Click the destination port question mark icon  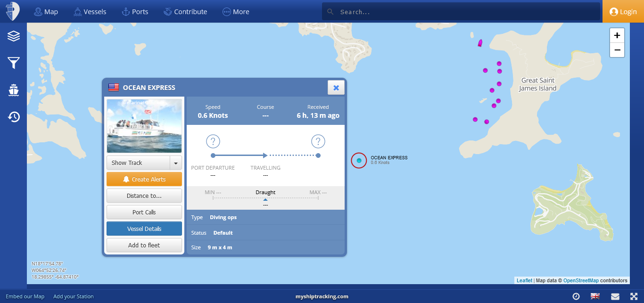(318, 141)
